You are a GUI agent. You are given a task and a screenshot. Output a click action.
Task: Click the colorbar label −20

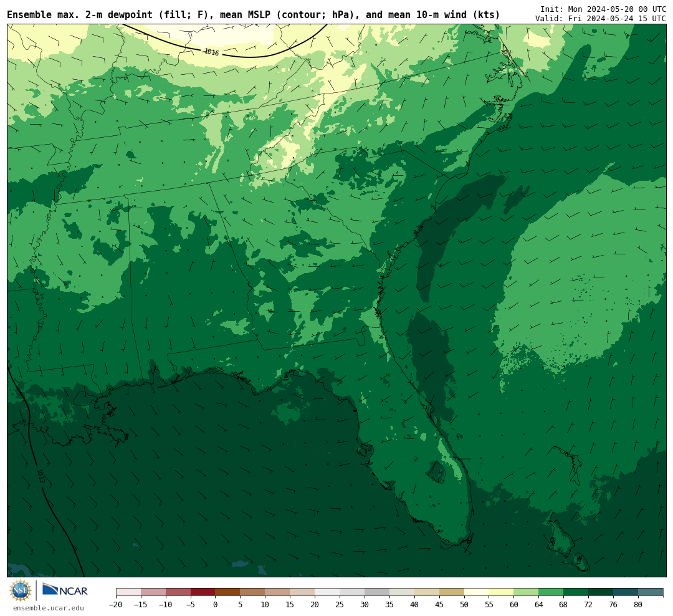(116, 605)
